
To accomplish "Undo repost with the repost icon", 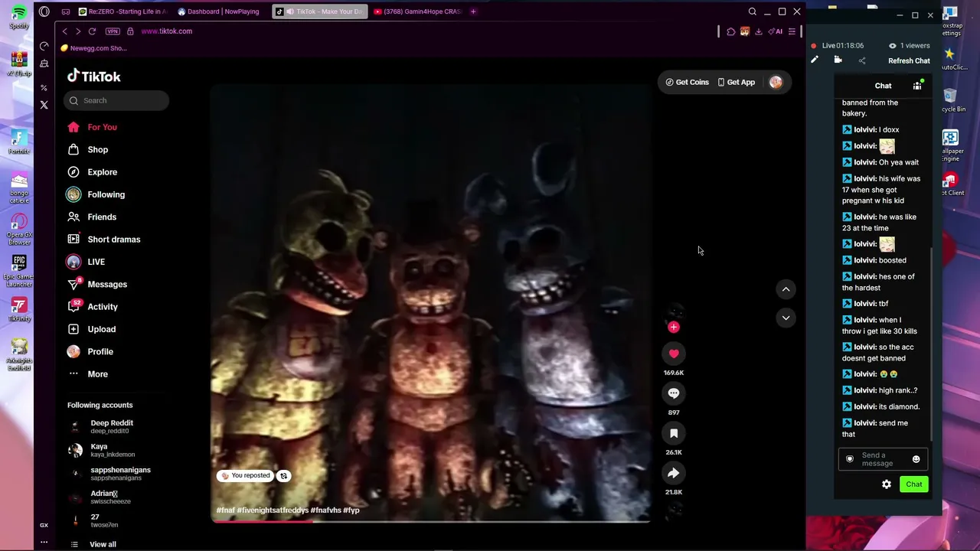I will tap(283, 476).
